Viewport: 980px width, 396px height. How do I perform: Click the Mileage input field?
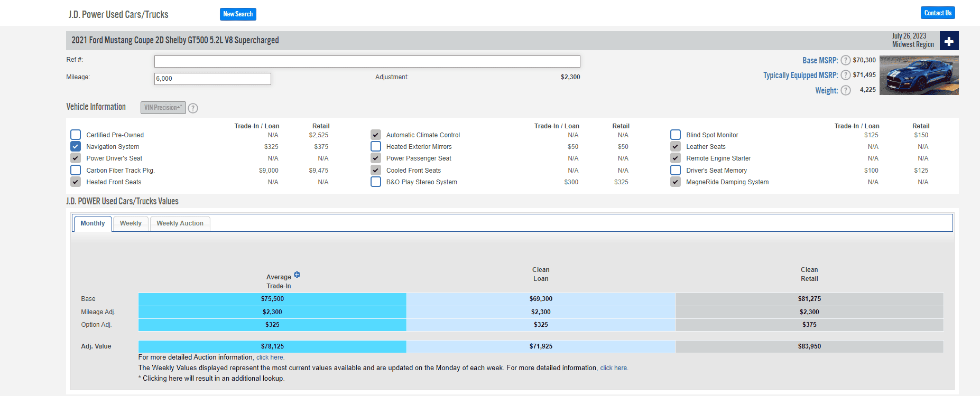212,79
